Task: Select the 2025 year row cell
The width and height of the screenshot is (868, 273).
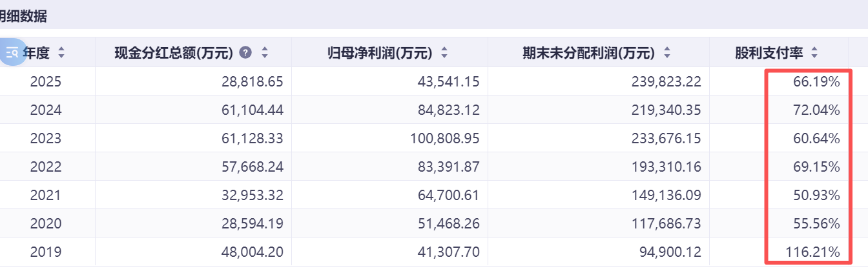Action: coord(46,82)
